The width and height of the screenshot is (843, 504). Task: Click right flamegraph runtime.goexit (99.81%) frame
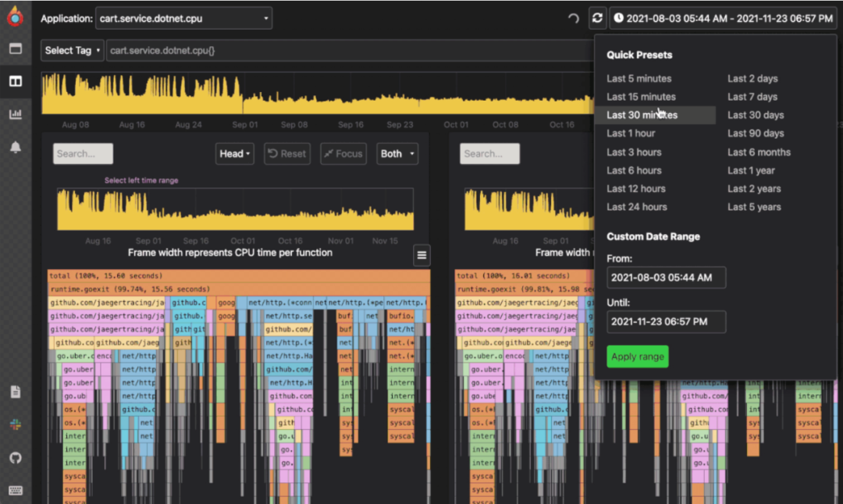(x=525, y=289)
